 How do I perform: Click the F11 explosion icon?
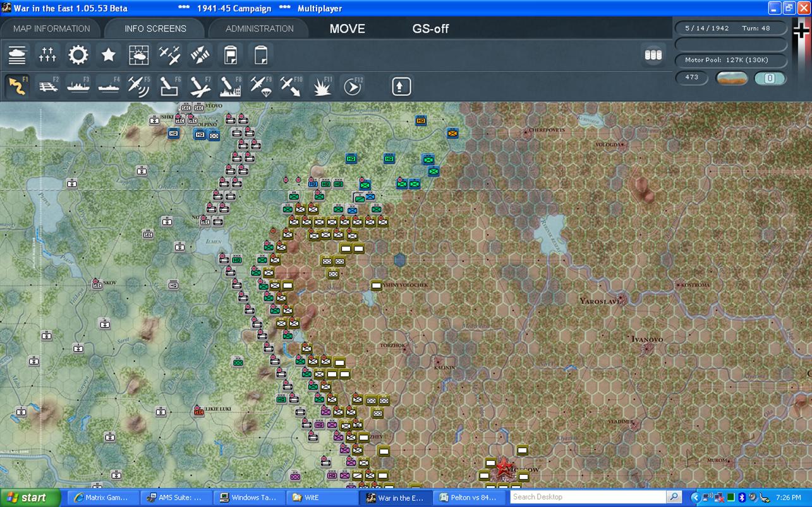[x=322, y=86]
